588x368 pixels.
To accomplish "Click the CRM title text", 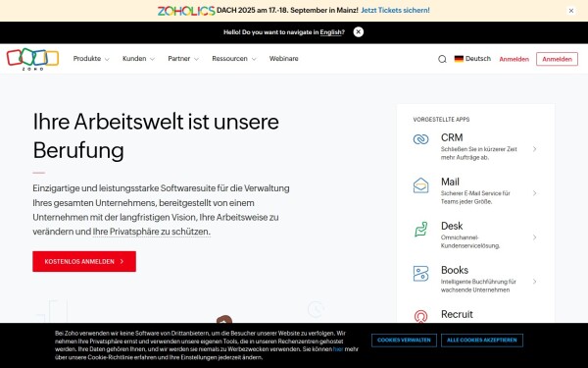I will tap(452, 137).
